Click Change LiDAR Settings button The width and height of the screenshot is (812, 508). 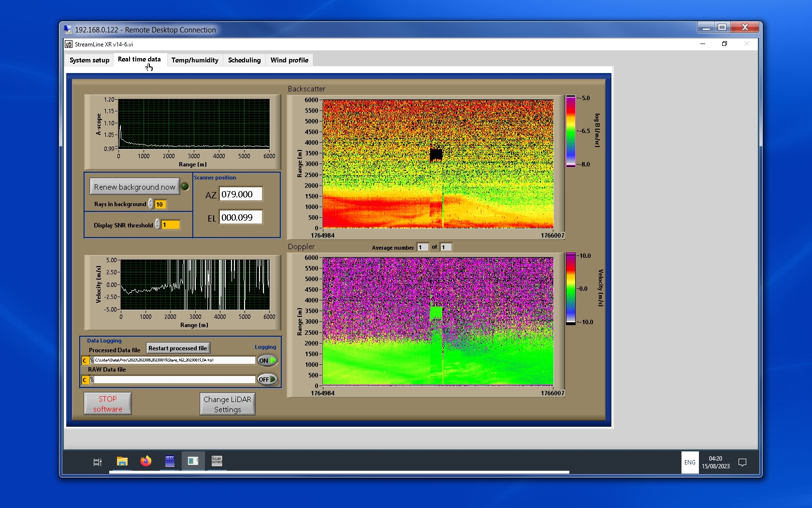click(x=227, y=404)
